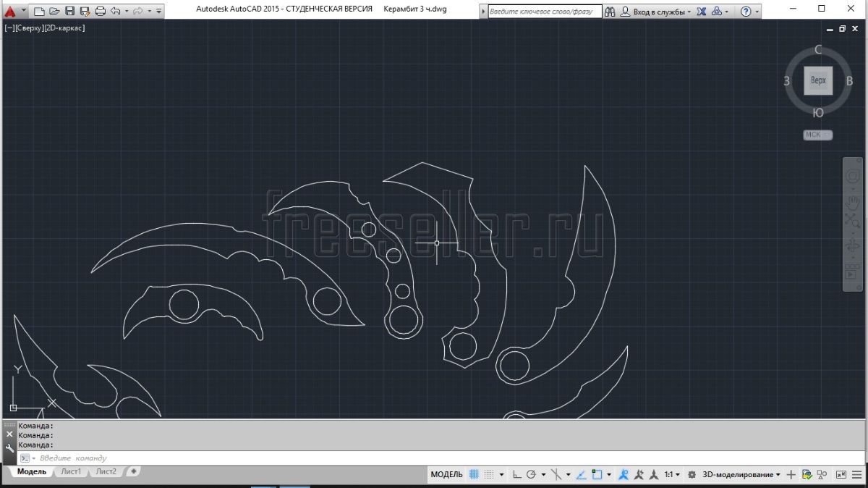The height and width of the screenshot is (488, 868).
Task: Open Autodesk Exchange Apps (X icon)
Action: click(700, 12)
